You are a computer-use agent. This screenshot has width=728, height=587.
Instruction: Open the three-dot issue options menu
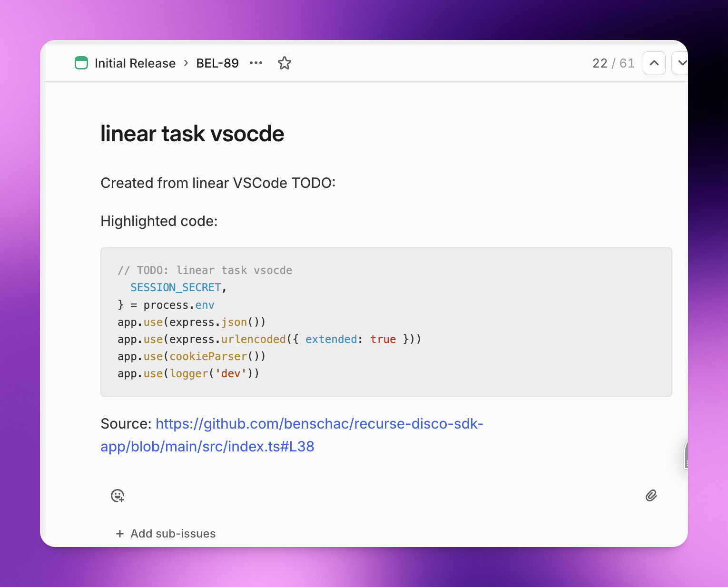click(x=256, y=63)
